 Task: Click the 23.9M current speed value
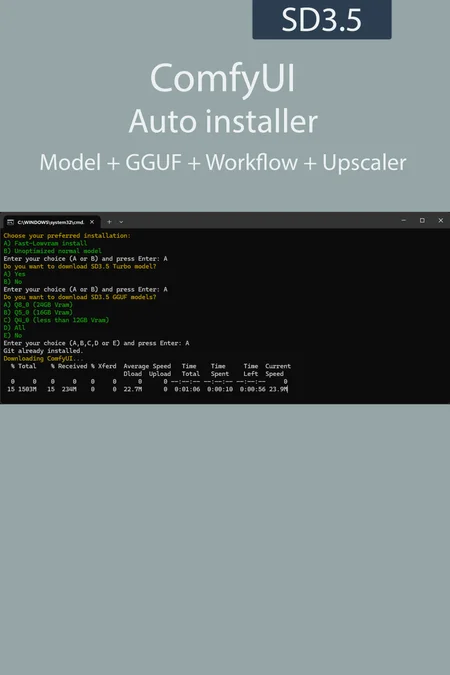tap(278, 389)
